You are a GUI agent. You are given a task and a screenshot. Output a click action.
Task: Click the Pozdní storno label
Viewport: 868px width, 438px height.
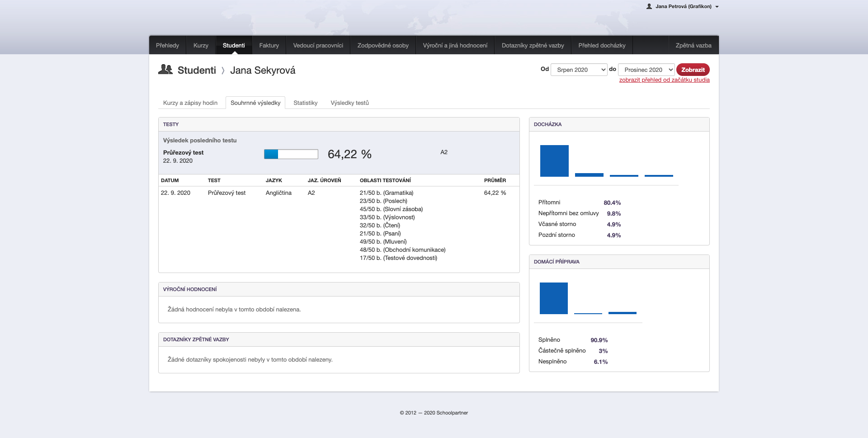click(557, 235)
